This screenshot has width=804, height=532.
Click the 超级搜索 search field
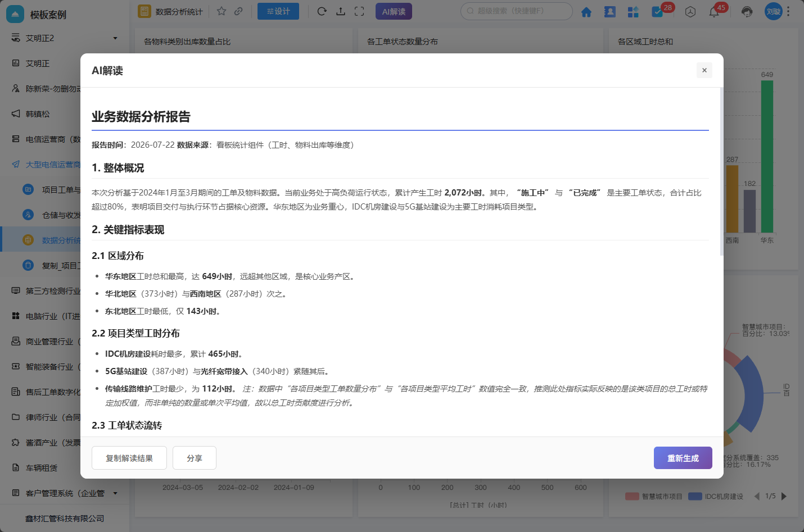pyautogui.click(x=517, y=11)
